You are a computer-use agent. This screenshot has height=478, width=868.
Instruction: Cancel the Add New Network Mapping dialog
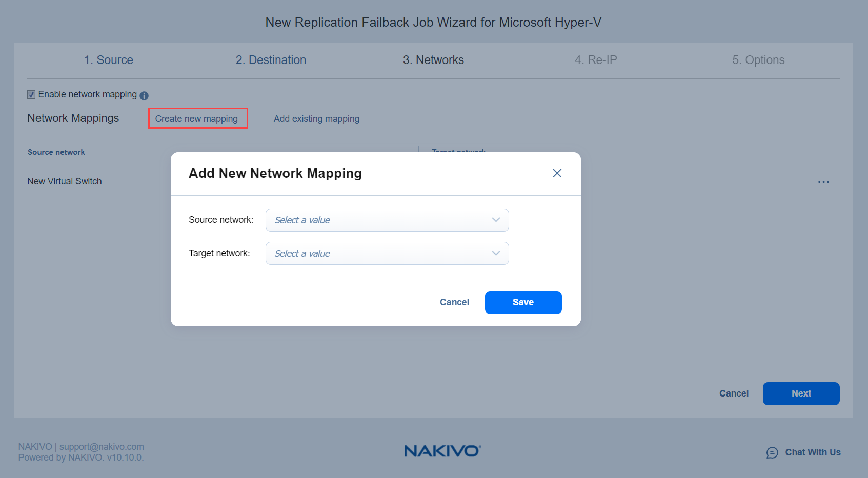pyautogui.click(x=454, y=302)
